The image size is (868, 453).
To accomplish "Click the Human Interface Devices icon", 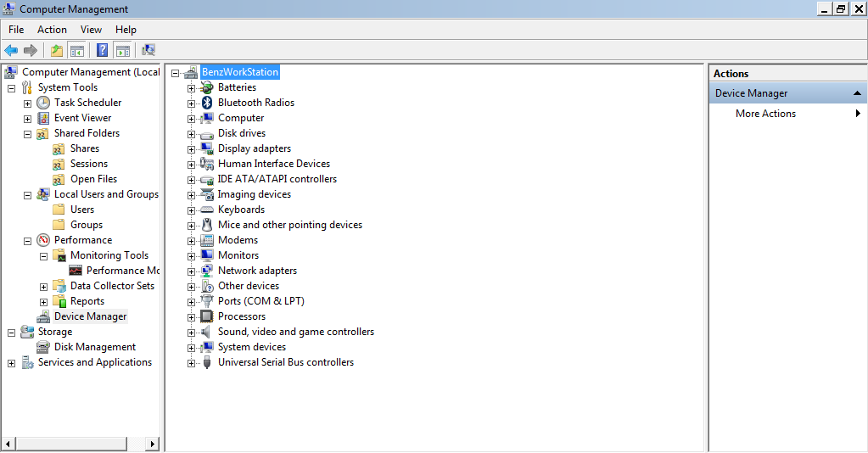I will click(207, 164).
